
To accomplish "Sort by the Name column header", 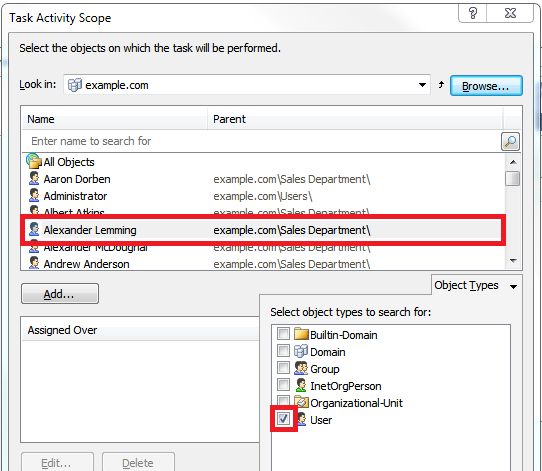I will pyautogui.click(x=114, y=119).
